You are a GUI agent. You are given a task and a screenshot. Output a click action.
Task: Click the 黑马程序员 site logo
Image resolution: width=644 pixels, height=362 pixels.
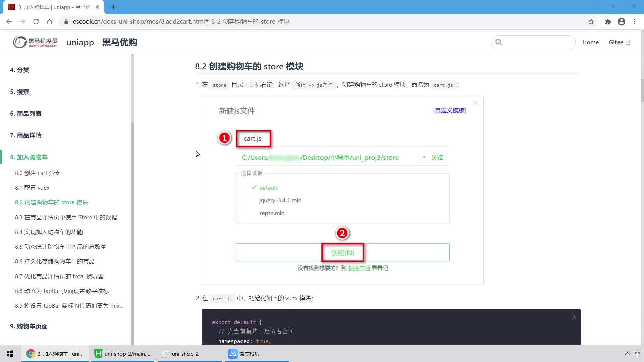[35, 42]
